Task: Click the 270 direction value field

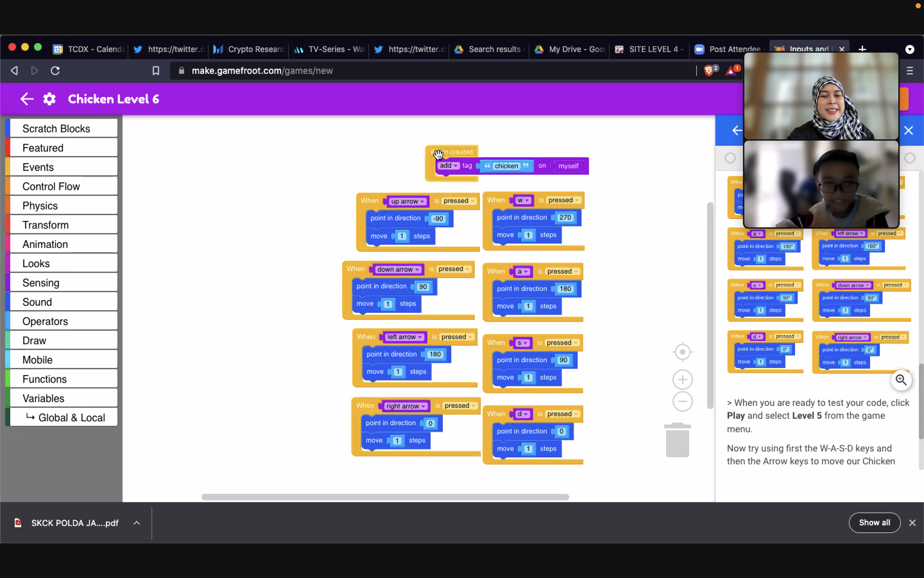Action: coord(565,217)
